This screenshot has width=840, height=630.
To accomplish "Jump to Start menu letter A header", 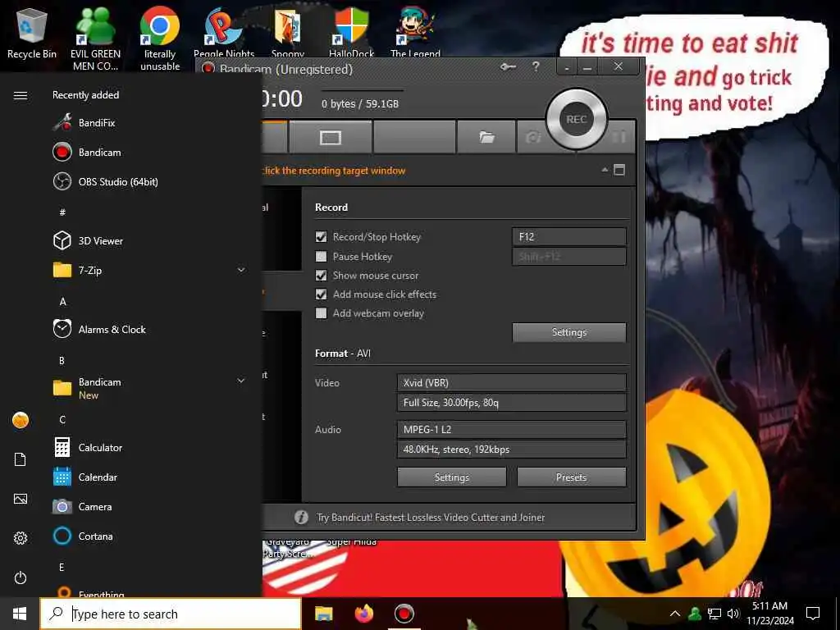I will 62,302.
